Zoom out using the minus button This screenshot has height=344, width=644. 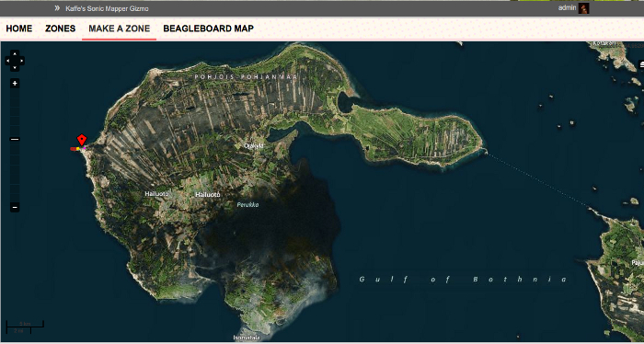[15, 207]
